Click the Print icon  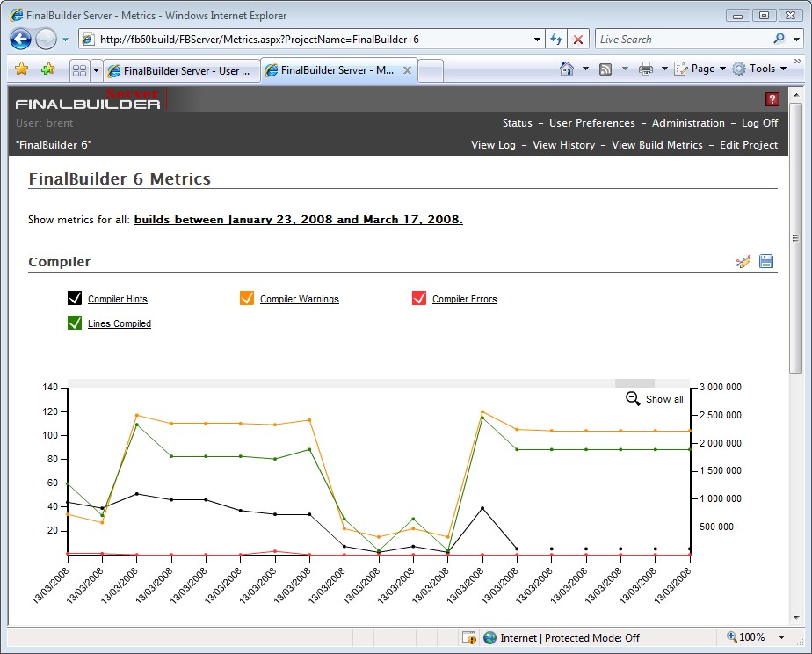645,69
